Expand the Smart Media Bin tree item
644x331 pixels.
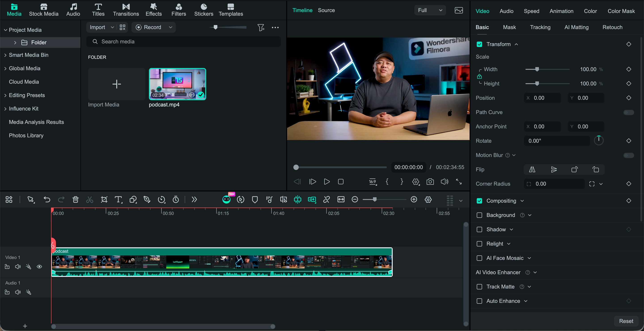point(5,55)
